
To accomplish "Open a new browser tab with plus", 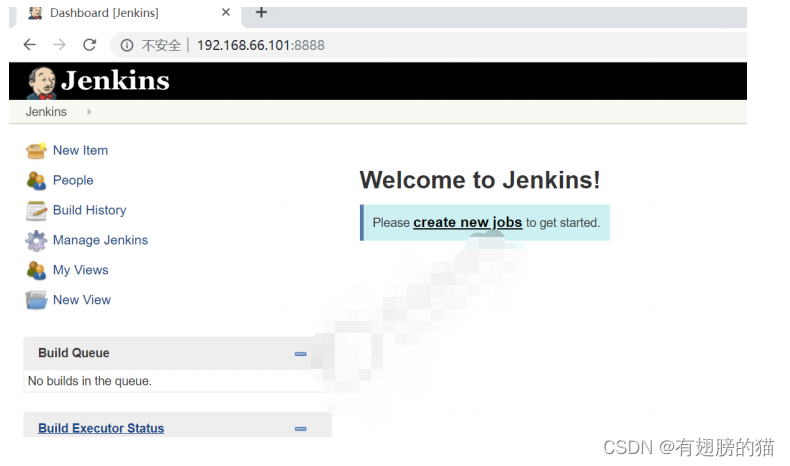I will [261, 12].
